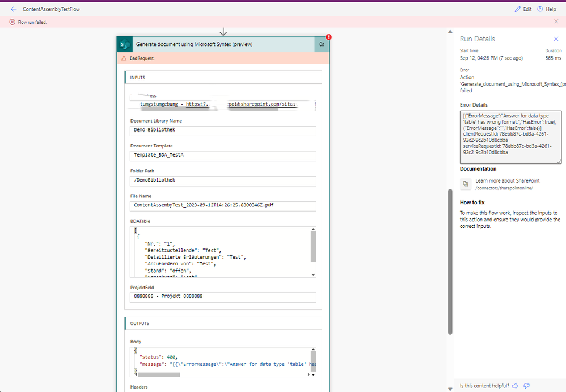Click the Document Template field Template_BDA_TestA
The width and height of the screenshot is (566, 392).
point(223,156)
